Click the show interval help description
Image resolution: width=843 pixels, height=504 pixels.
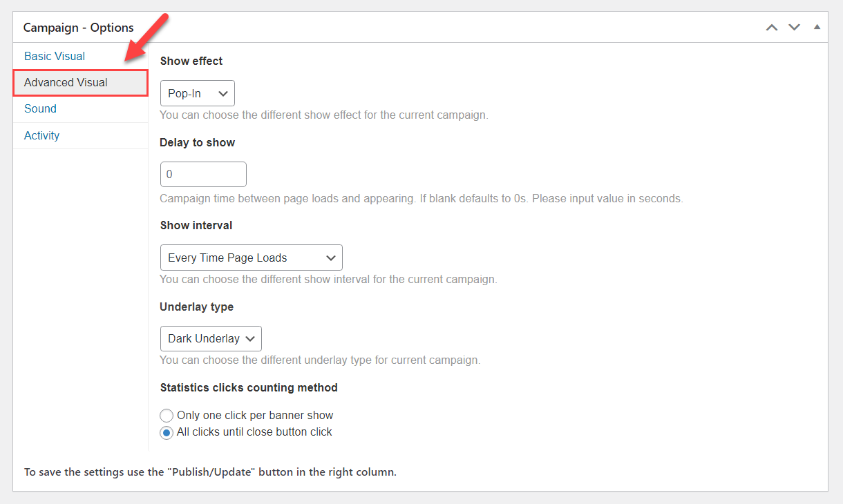tap(328, 280)
